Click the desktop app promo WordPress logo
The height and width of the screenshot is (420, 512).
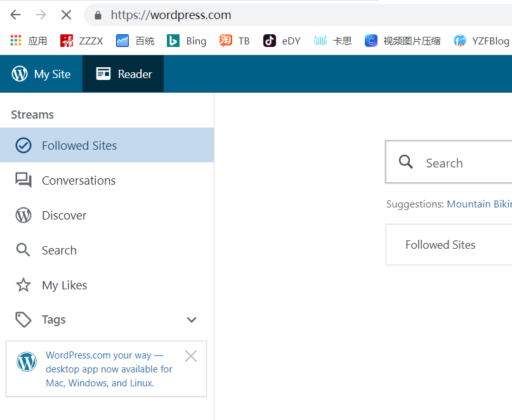point(27,362)
